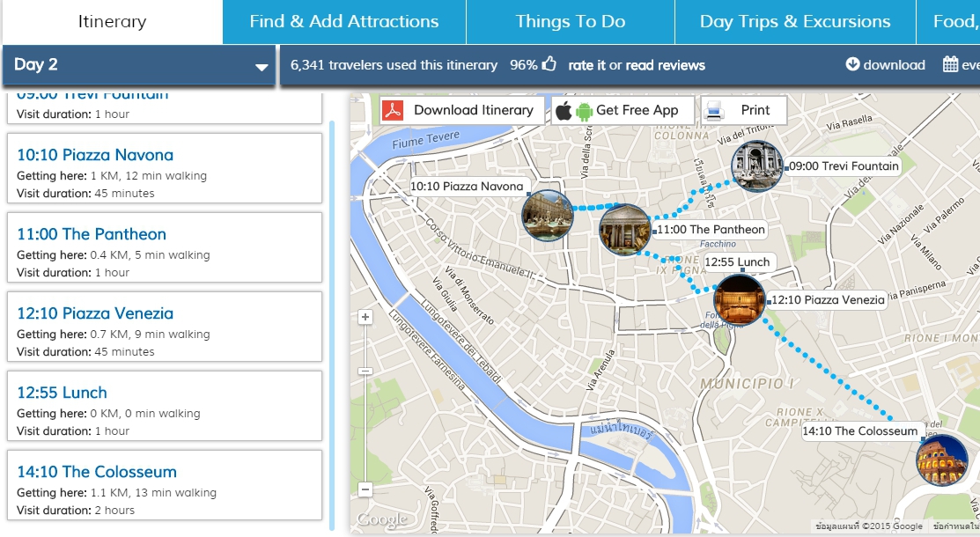Click the download arrow circle icon

click(852, 63)
